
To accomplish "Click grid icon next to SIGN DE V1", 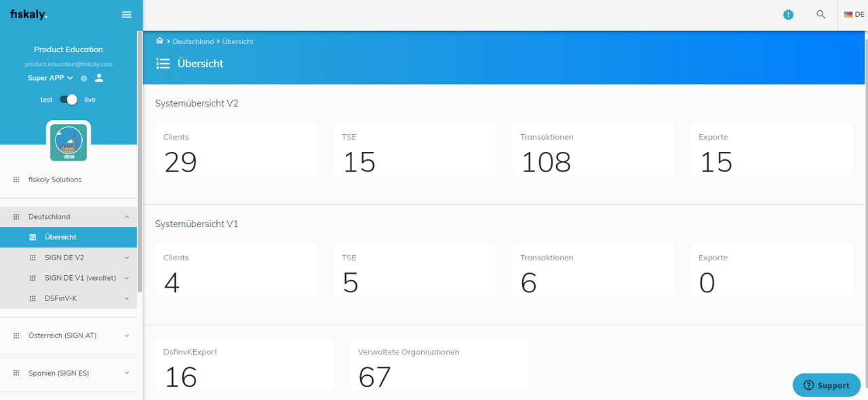I will [33, 278].
